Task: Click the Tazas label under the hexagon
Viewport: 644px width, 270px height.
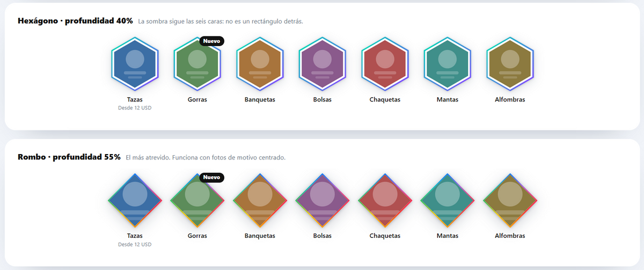Action: (x=135, y=99)
